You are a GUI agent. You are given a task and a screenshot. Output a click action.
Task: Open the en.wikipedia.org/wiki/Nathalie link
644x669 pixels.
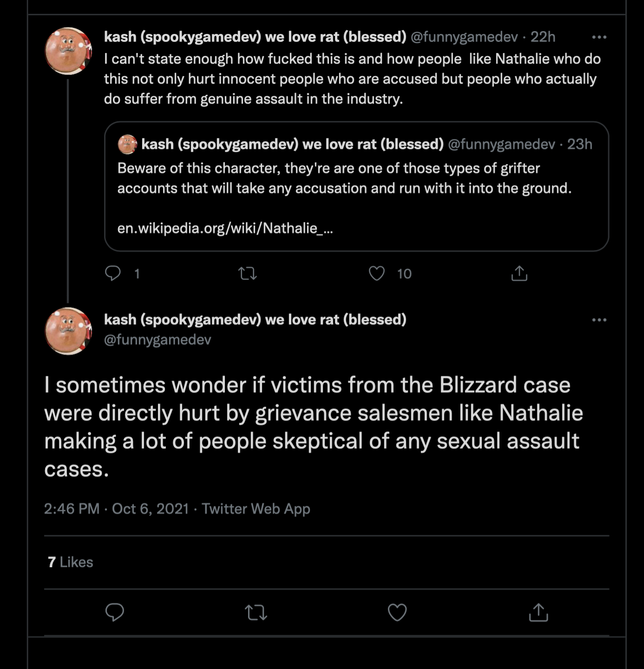tap(225, 228)
